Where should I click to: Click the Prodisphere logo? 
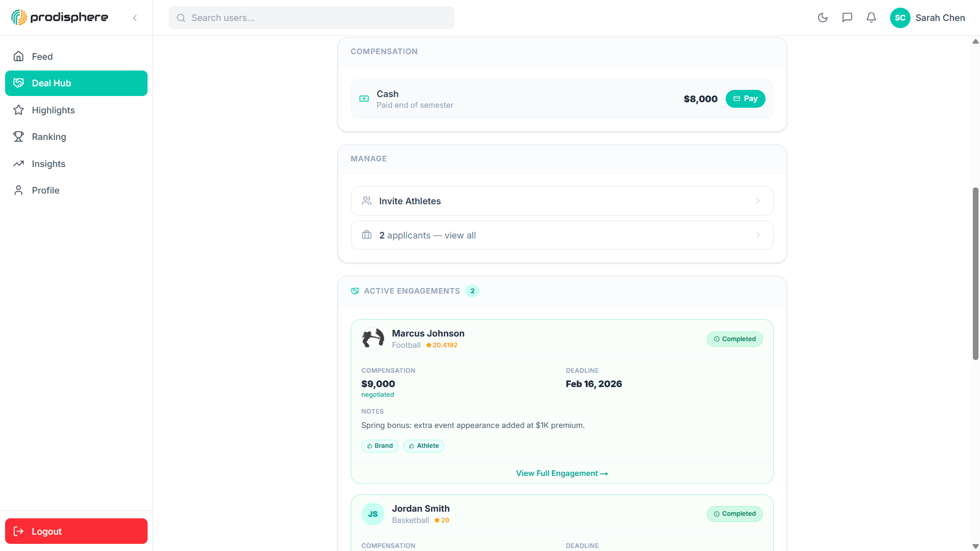[60, 18]
